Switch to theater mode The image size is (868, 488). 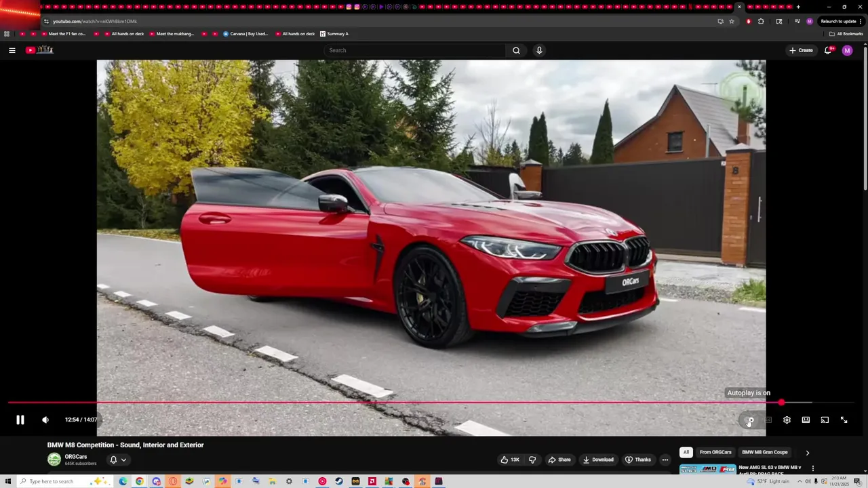(806, 420)
